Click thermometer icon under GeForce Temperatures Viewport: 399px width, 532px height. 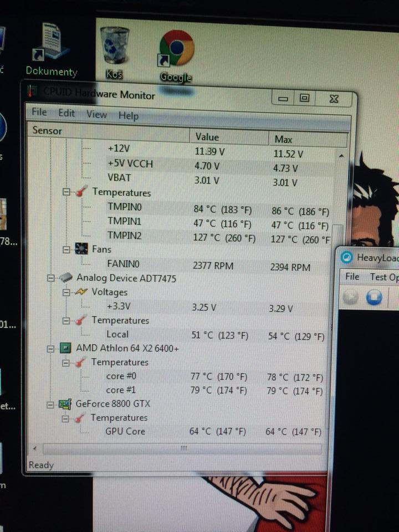79,418
